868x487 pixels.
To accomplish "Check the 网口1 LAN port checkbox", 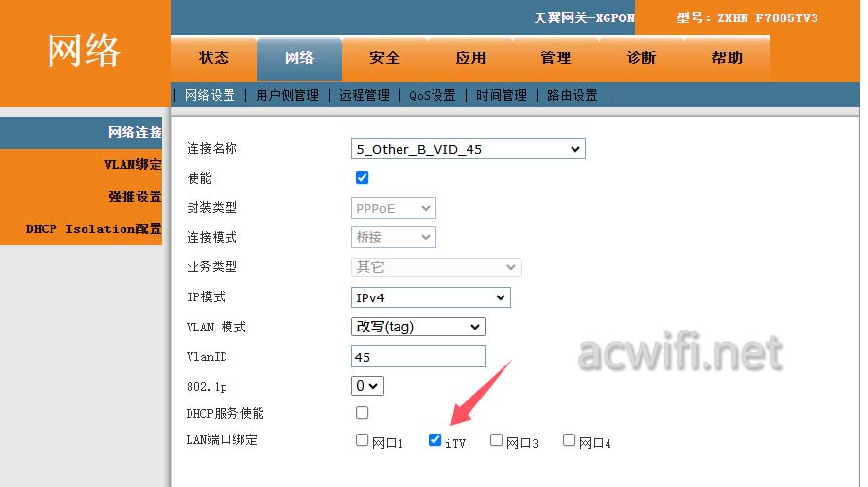I will (x=362, y=440).
